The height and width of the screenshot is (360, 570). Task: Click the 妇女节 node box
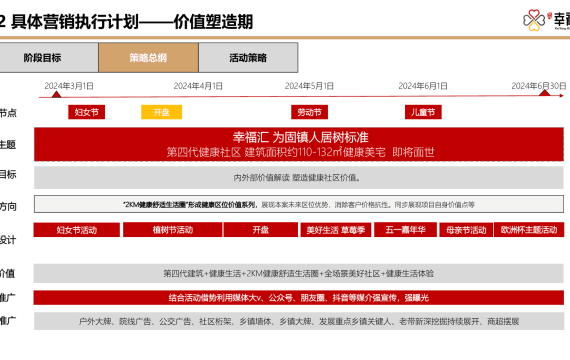tap(87, 112)
